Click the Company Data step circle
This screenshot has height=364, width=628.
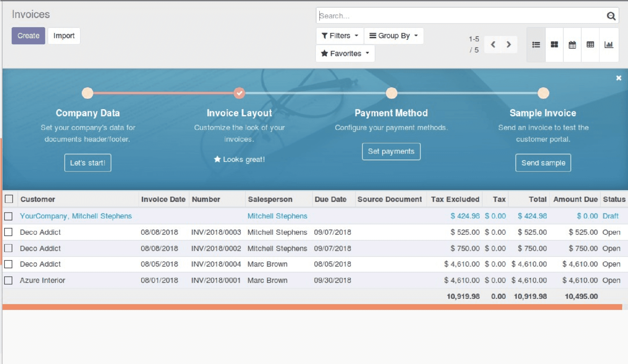pyautogui.click(x=87, y=93)
